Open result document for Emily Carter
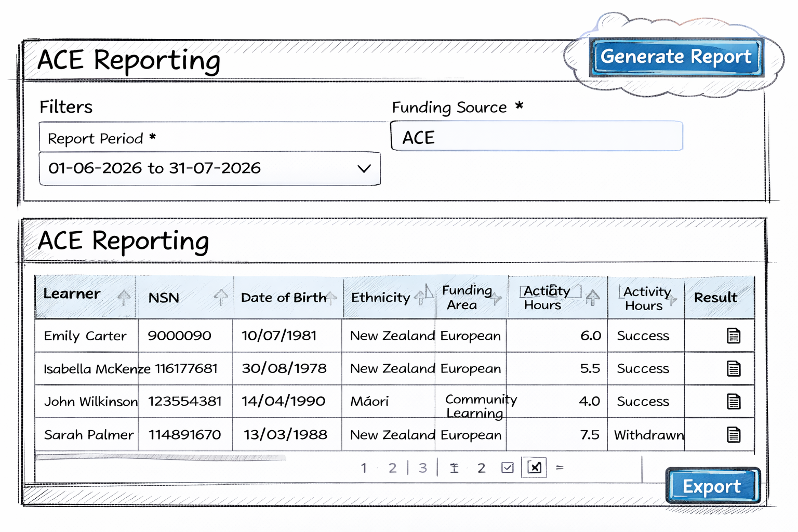Screen dimensions: 798x532 [734, 336]
